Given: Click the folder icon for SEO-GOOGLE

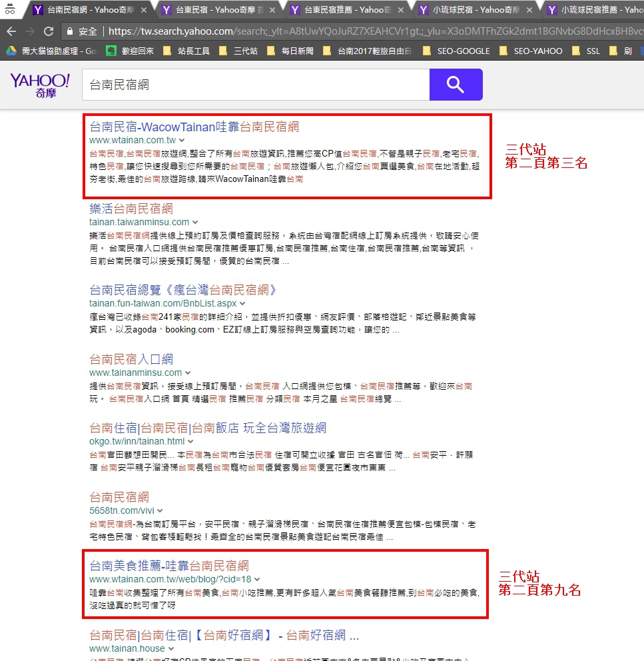Looking at the screenshot, I should (x=426, y=51).
